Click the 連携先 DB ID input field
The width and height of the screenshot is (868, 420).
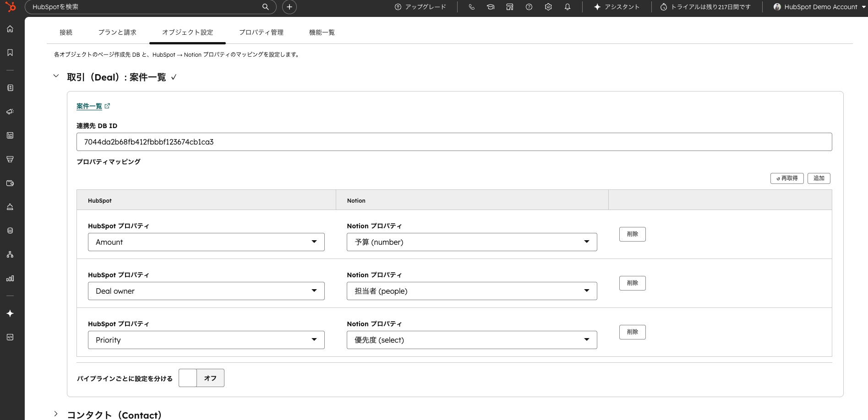coord(454,142)
